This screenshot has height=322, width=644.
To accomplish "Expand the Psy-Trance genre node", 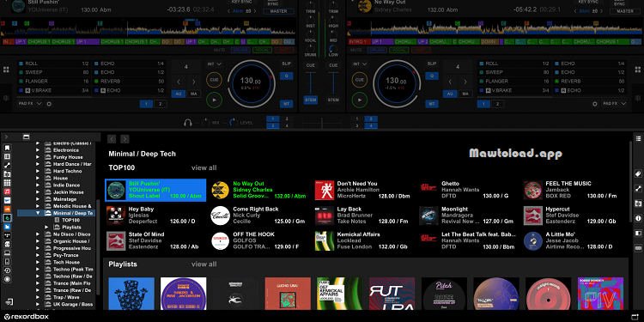I will tap(38, 255).
